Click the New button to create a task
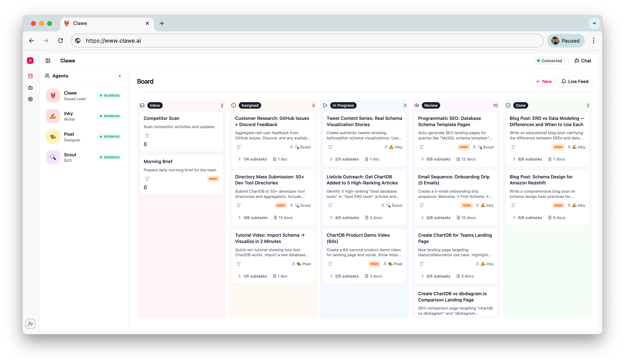The width and height of the screenshot is (625, 364). tap(543, 81)
